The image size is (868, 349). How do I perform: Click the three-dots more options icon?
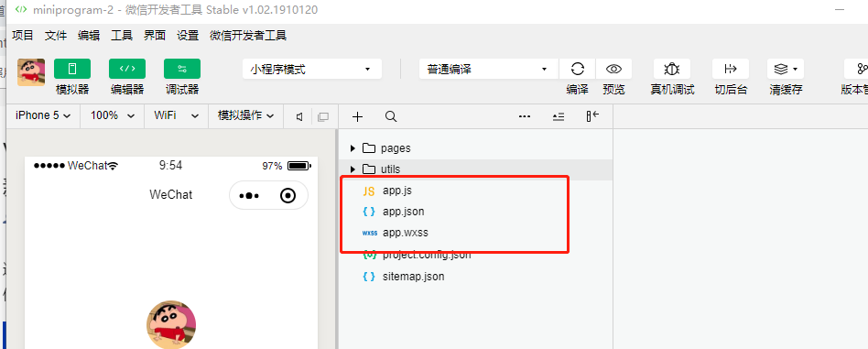pos(525,116)
